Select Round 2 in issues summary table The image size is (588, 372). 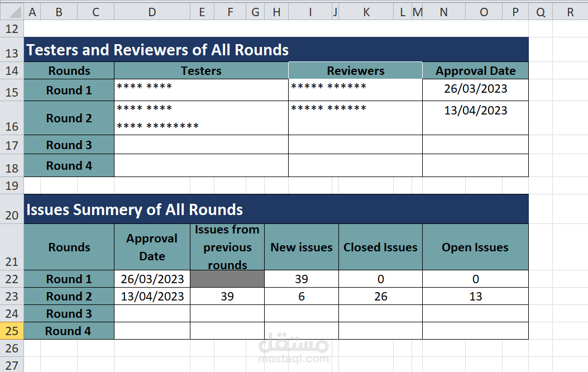point(69,296)
